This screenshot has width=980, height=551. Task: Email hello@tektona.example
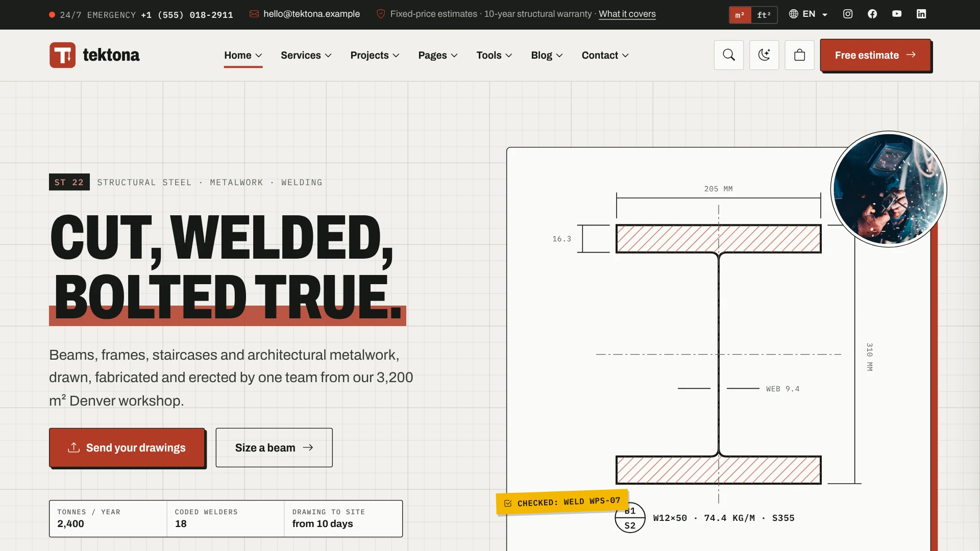[x=311, y=14]
